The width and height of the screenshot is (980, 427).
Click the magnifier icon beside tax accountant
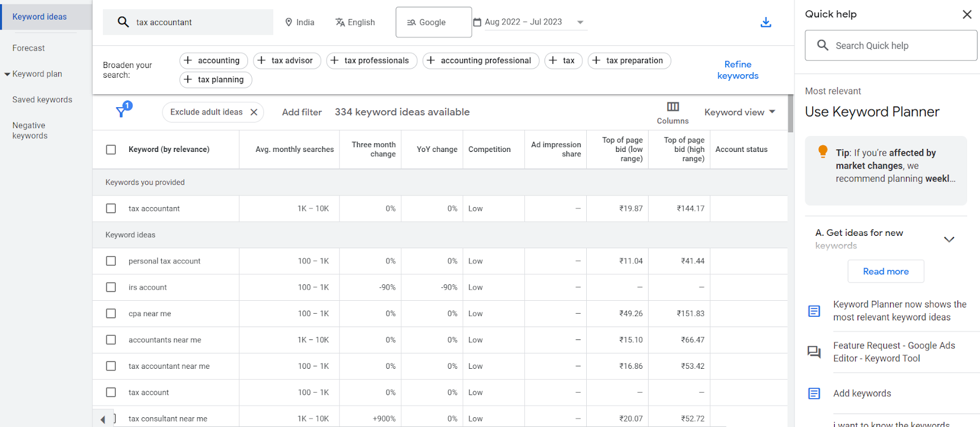[123, 22]
